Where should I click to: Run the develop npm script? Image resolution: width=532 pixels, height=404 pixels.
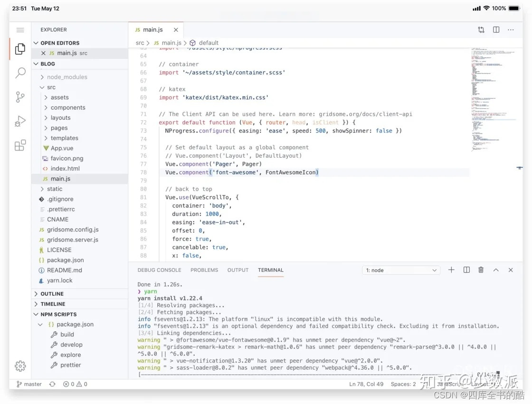71,345
